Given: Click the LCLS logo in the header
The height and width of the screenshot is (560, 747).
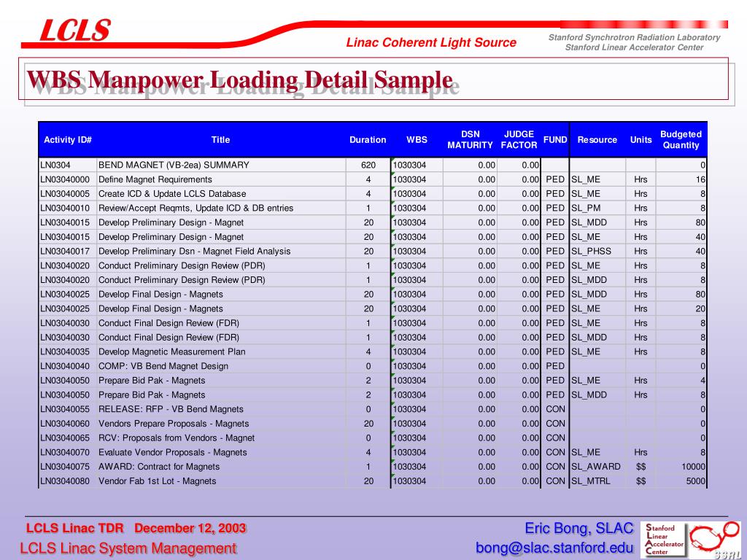Looking at the screenshot, I should tap(75, 31).
